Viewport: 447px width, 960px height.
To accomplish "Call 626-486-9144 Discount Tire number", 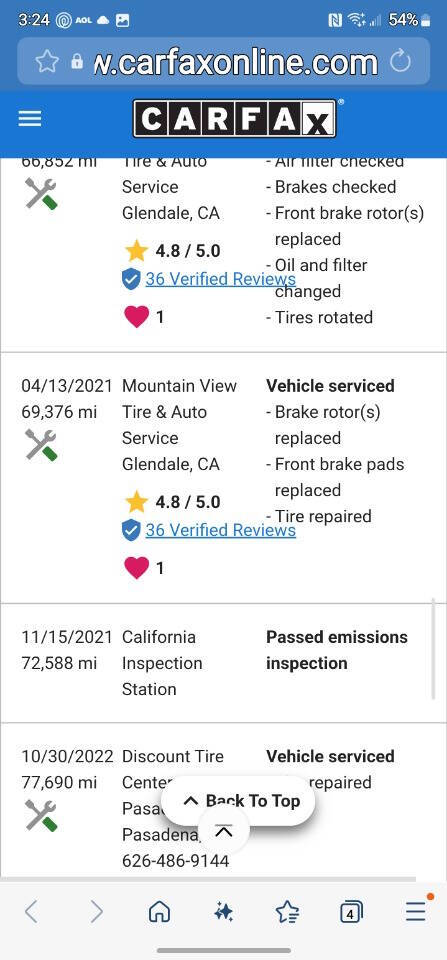I will 175,861.
